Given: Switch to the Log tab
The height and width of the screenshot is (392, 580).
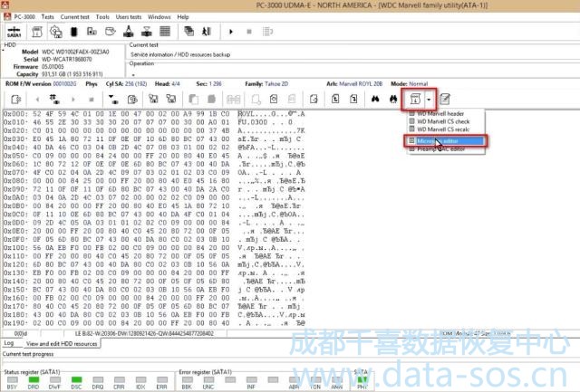Looking at the screenshot, I should 9,343.
